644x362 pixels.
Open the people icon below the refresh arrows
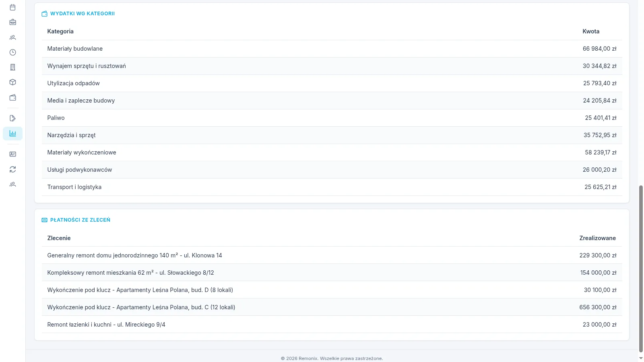click(12, 184)
